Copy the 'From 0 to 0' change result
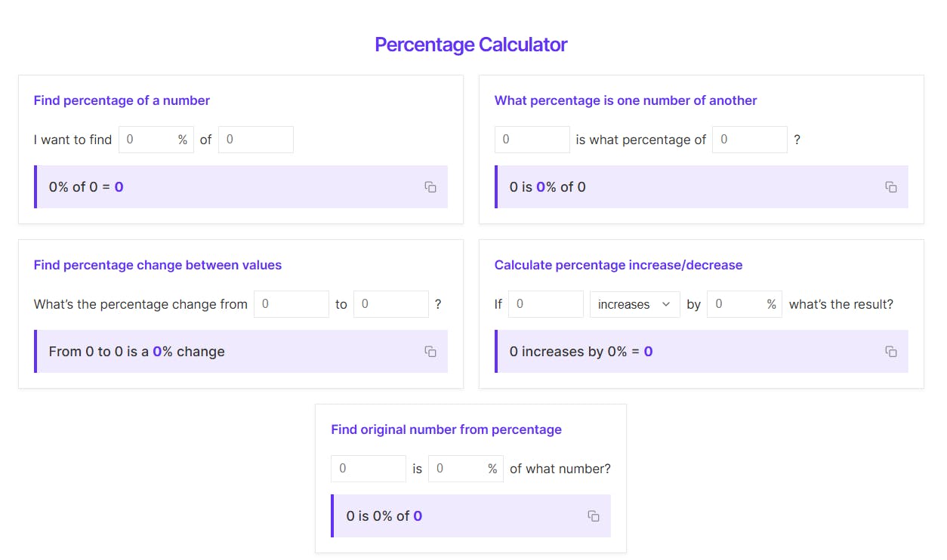The width and height of the screenshot is (947, 560). pos(430,352)
